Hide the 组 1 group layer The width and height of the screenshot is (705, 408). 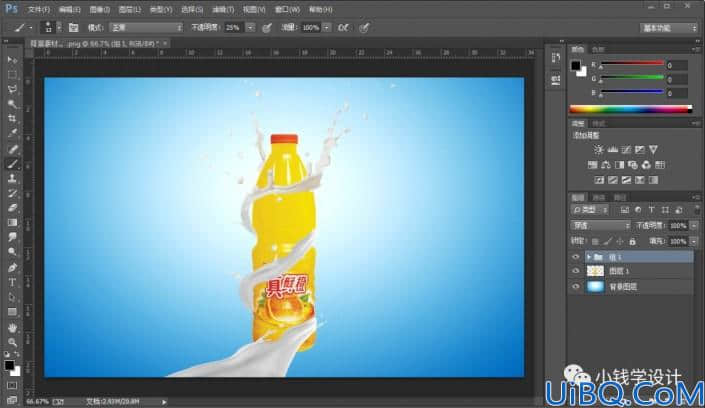576,257
